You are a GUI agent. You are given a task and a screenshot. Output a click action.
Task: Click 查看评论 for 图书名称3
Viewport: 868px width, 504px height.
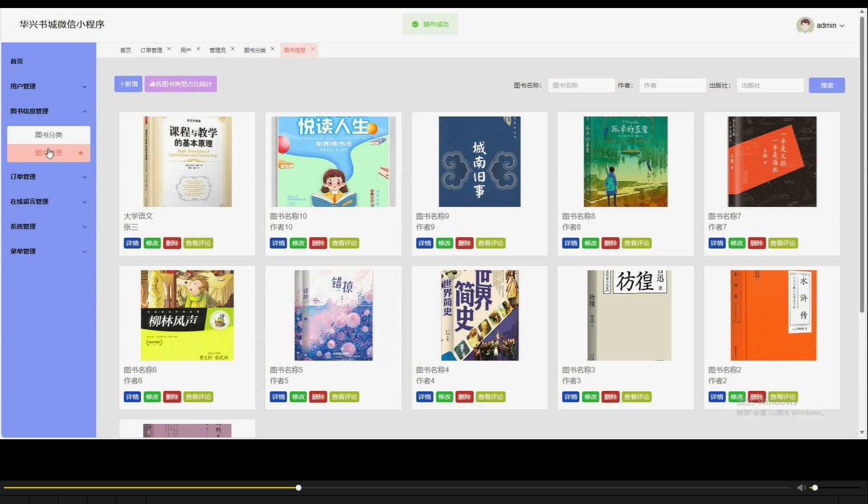point(637,397)
